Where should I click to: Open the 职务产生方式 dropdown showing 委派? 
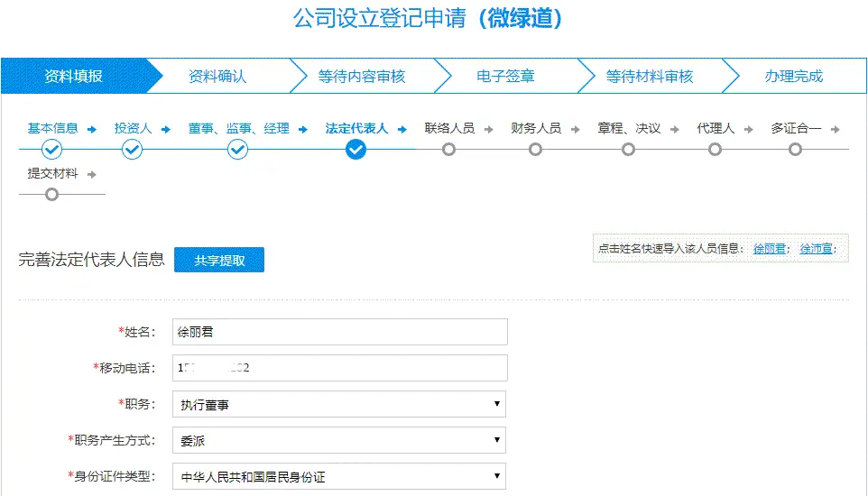click(x=339, y=440)
